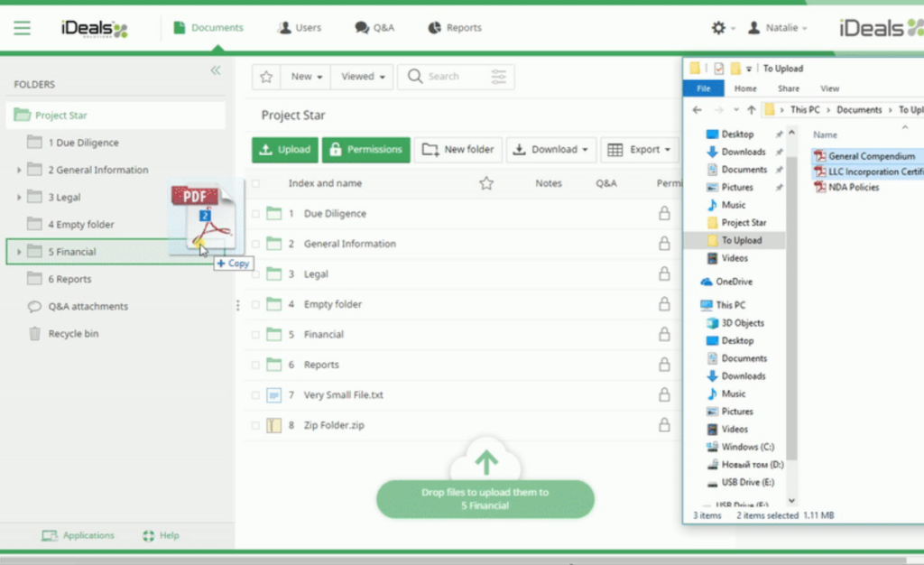Click the Back arrow in File Explorer
The width and height of the screenshot is (924, 565).
coord(697,110)
